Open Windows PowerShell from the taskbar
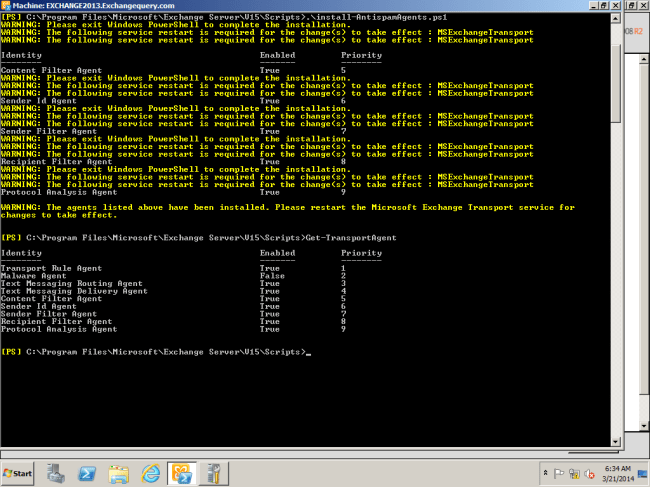650x487 pixels. pos(87,473)
